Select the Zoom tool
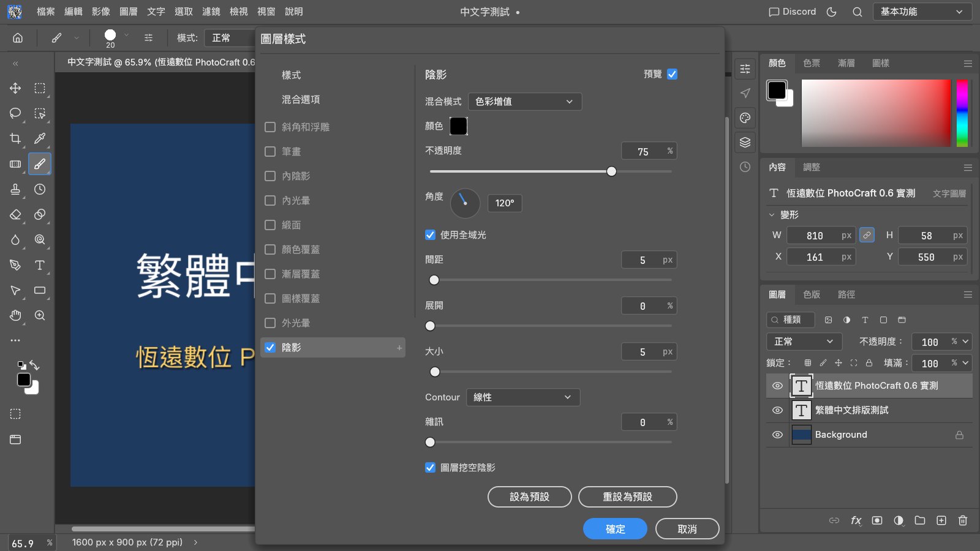980x551 pixels. [40, 315]
